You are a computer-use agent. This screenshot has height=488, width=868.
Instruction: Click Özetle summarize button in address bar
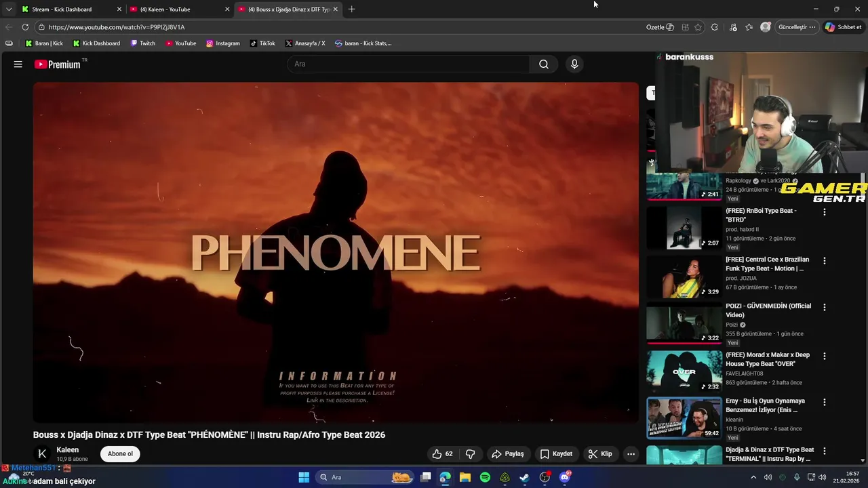click(x=660, y=27)
